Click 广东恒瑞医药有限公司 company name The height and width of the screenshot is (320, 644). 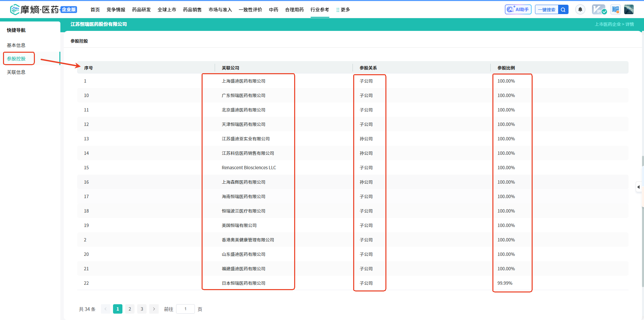244,95
